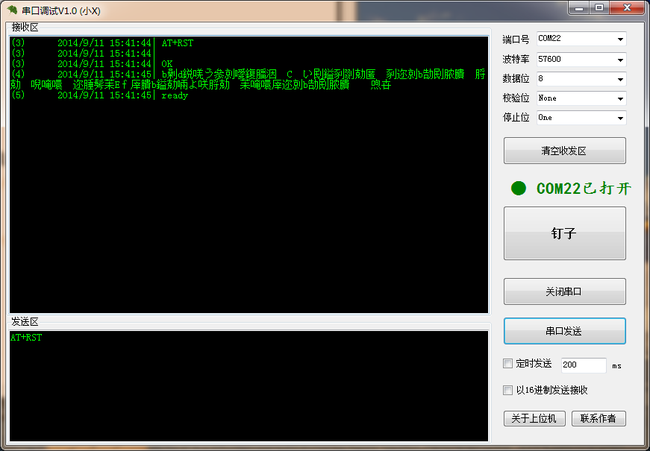The height and width of the screenshot is (451, 650).
Task: Close the serial debug window
Action: tap(627, 8)
